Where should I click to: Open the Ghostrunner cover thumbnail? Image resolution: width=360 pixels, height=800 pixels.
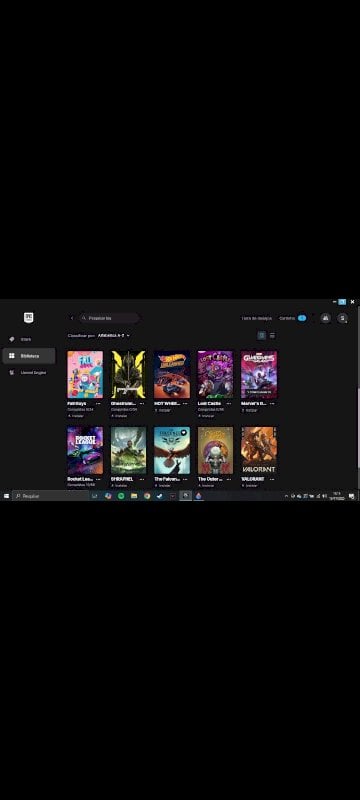(128, 374)
